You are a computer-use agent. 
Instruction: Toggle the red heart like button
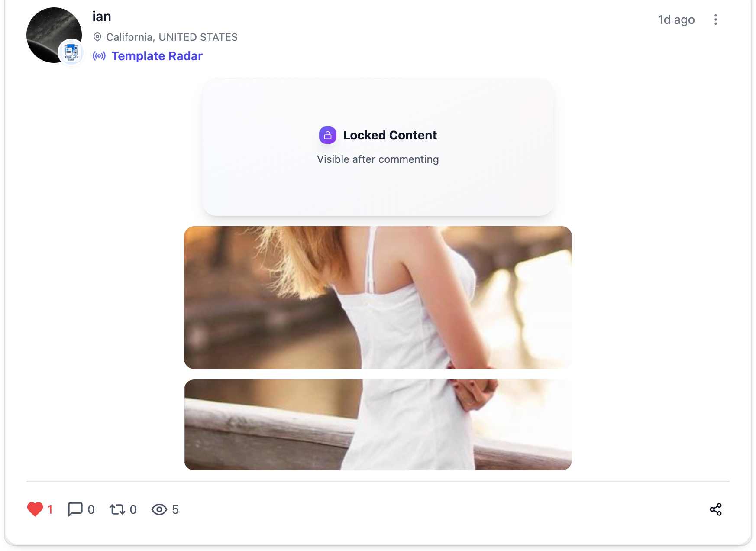pos(35,509)
